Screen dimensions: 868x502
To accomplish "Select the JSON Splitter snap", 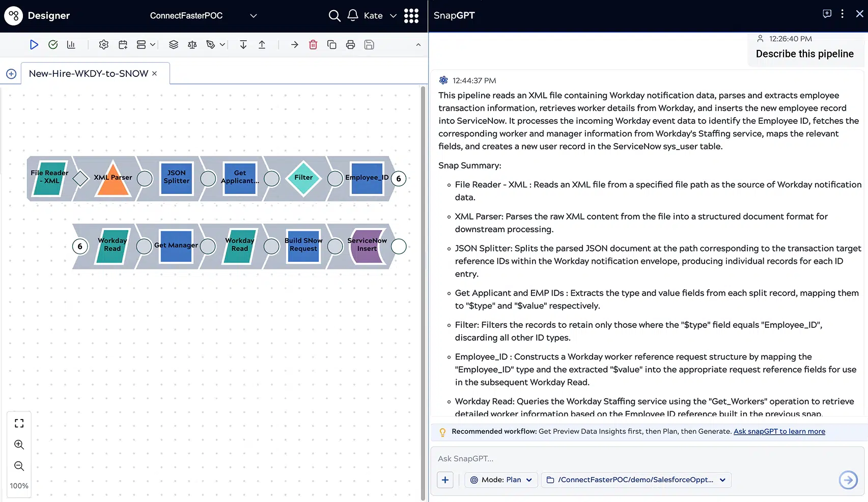I will point(176,178).
